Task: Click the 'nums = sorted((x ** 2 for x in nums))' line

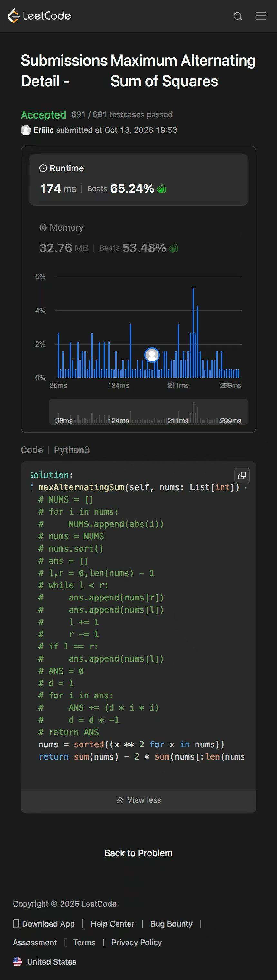Action: 131,745
